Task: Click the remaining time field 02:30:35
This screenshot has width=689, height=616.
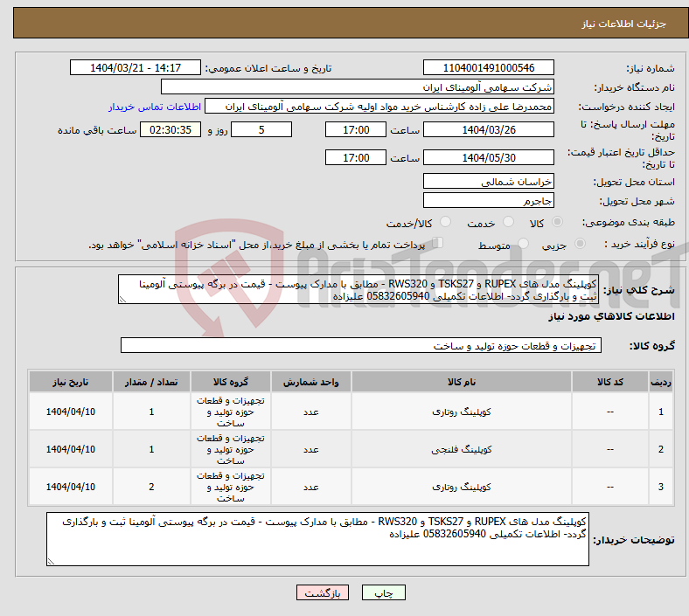Action: pyautogui.click(x=170, y=129)
